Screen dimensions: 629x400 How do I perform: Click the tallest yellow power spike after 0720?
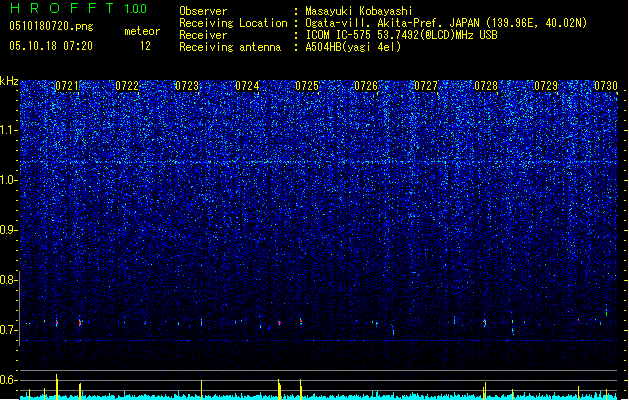click(x=57, y=387)
